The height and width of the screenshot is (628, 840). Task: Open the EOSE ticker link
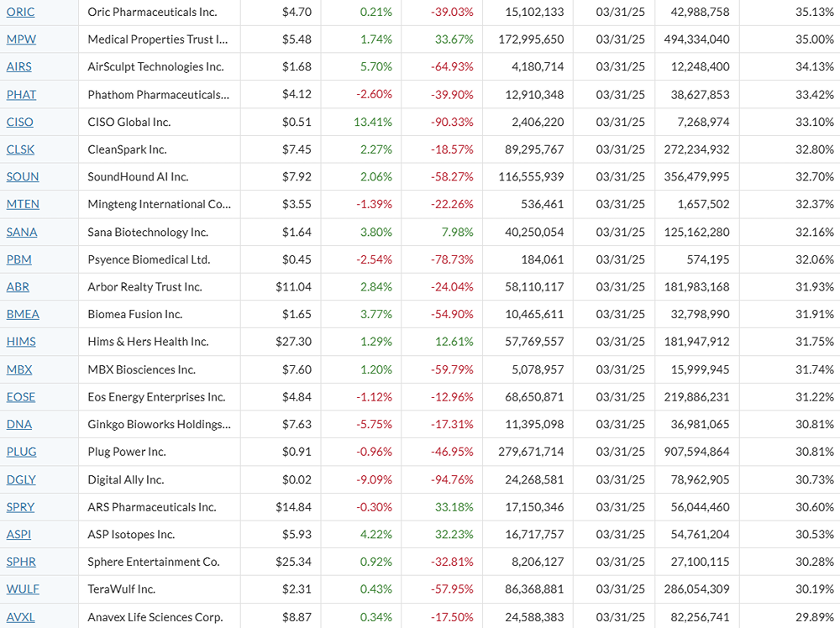[21, 397]
